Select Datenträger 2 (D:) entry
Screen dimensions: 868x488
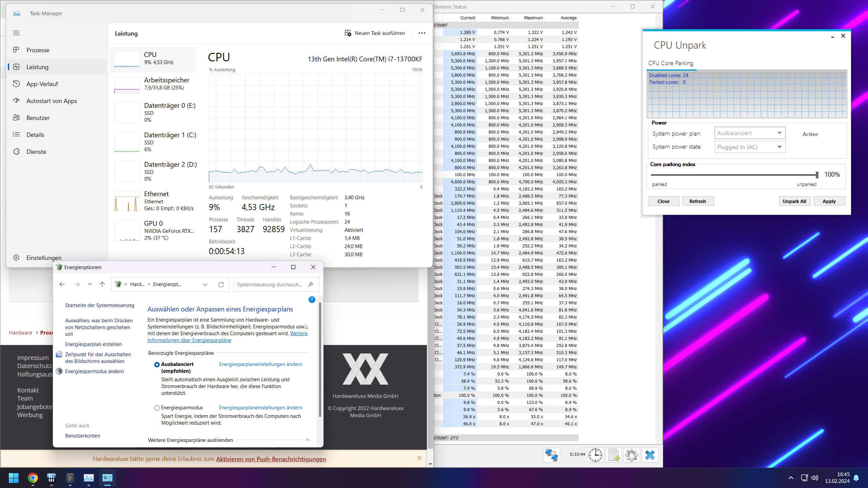tap(153, 171)
